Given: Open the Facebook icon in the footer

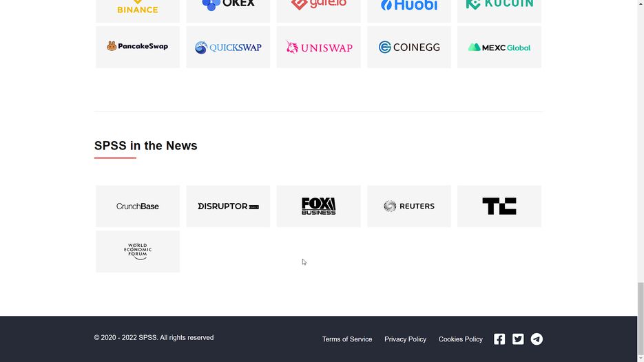Looking at the screenshot, I should coord(499,339).
